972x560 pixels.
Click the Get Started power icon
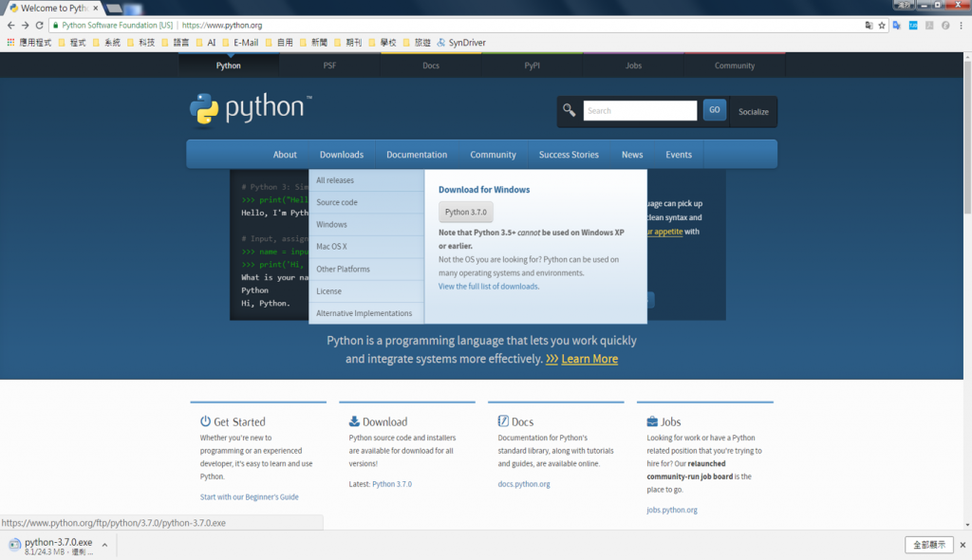[205, 421]
